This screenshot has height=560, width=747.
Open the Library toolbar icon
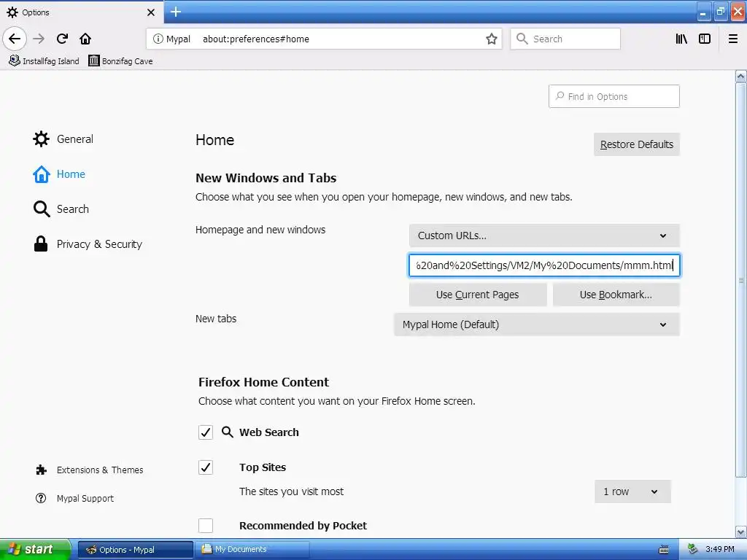tap(681, 39)
